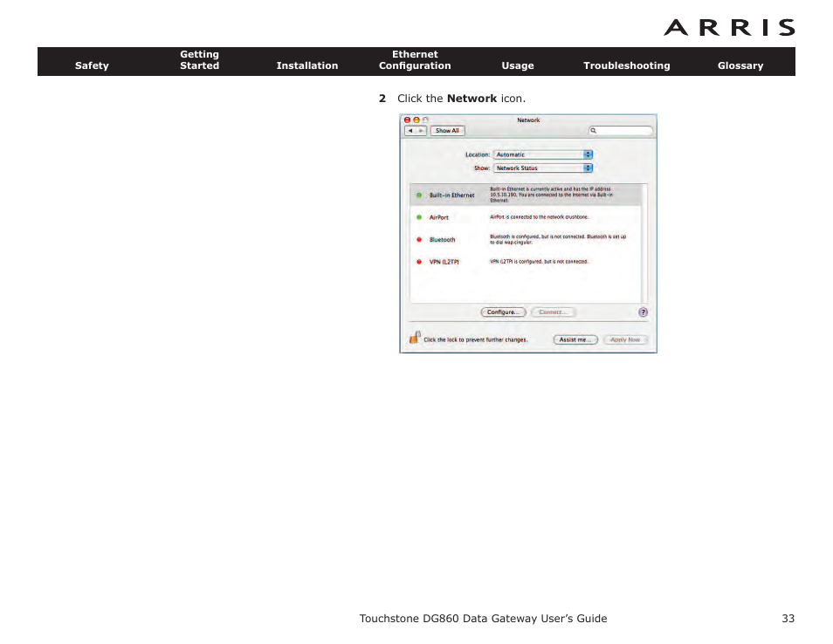
Task: Switch to Ethernet Configuration section
Action: (x=415, y=60)
